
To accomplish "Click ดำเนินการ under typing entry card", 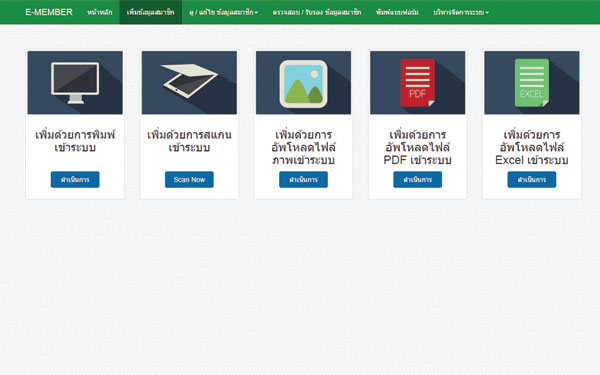I will tap(75, 179).
